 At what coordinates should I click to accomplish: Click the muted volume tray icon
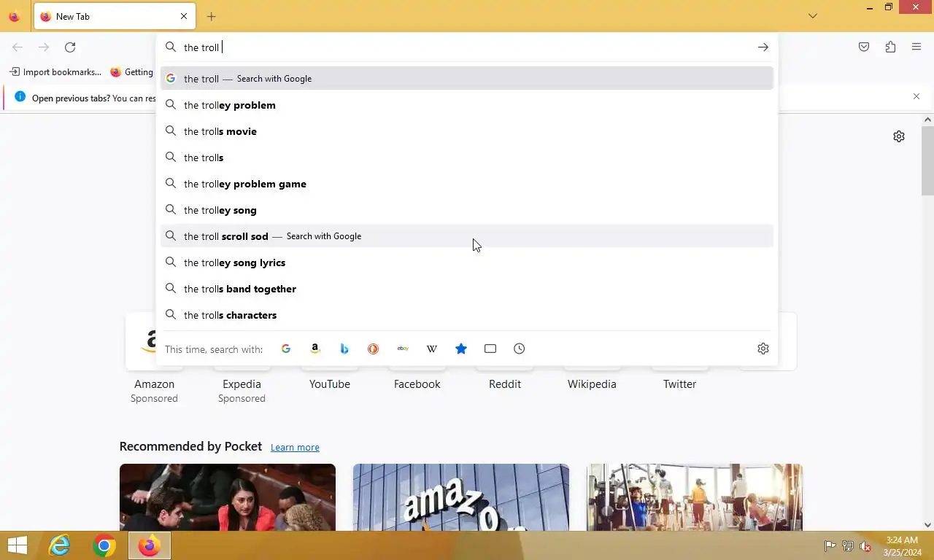tap(865, 546)
